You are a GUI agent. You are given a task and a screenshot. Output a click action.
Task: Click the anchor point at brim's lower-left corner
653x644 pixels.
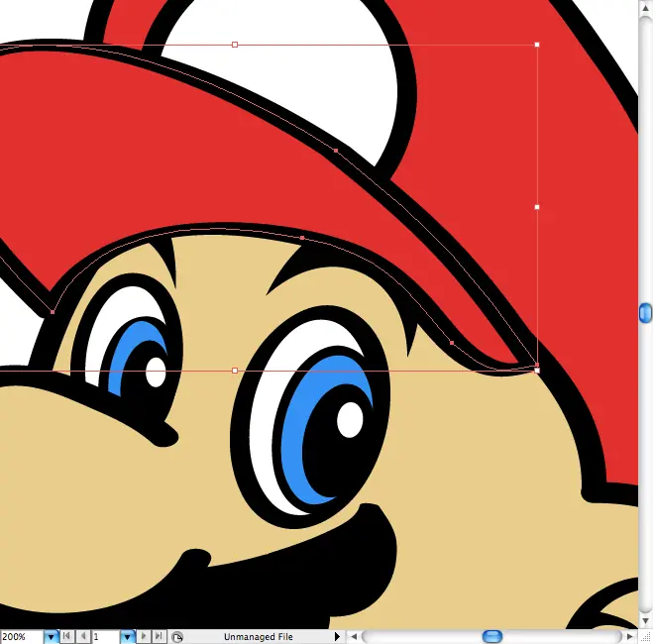pyautogui.click(x=53, y=312)
